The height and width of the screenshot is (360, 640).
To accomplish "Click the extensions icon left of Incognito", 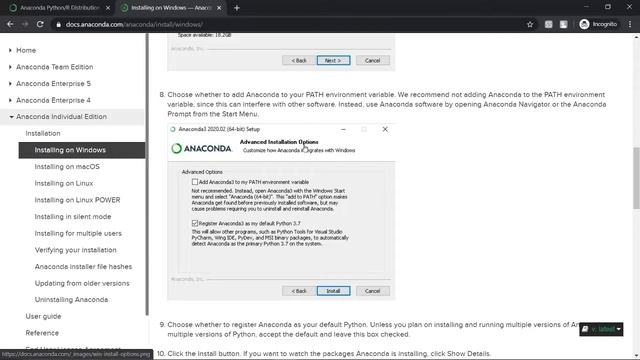I will pyautogui.click(x=564, y=24).
